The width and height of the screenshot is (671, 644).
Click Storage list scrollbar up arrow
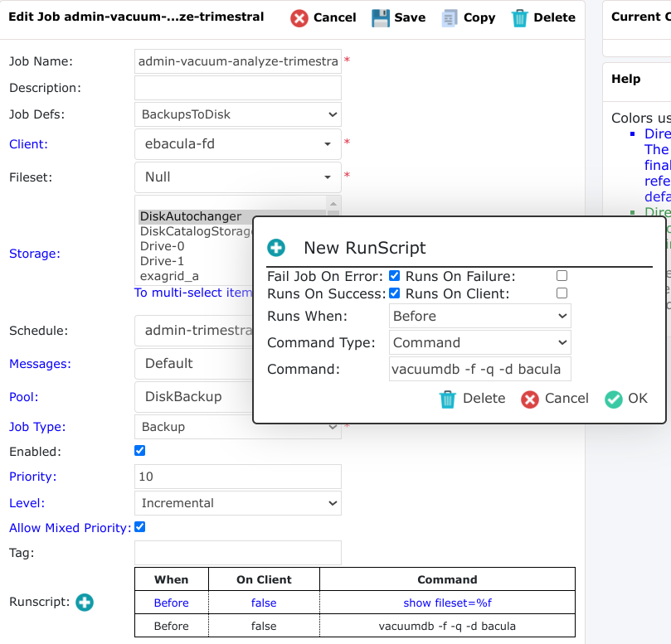[333, 203]
